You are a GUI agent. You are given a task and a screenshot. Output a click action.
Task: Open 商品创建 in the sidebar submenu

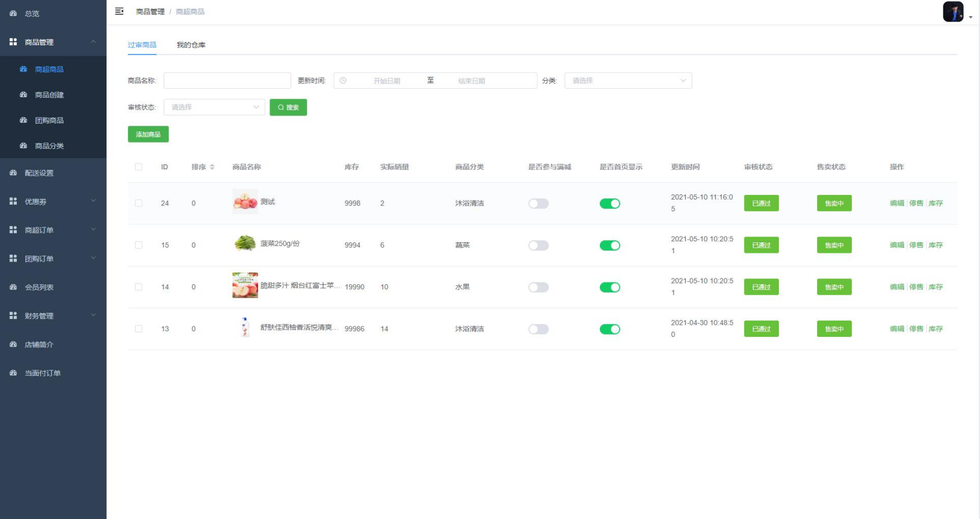coord(49,95)
